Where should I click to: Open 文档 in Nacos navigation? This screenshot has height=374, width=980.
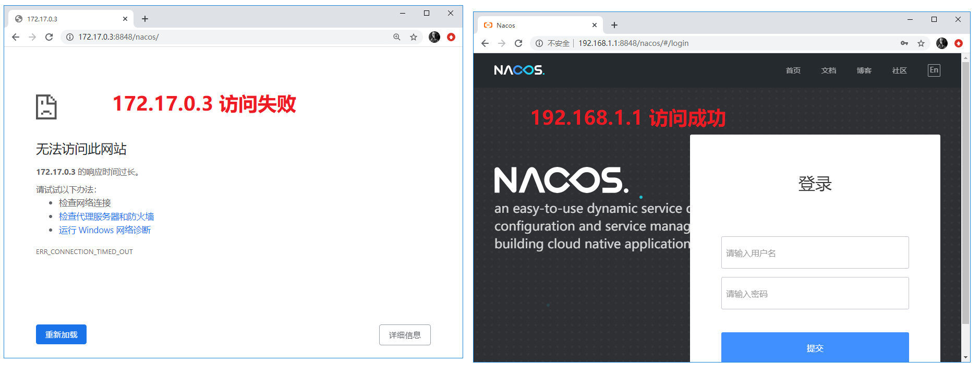[829, 70]
